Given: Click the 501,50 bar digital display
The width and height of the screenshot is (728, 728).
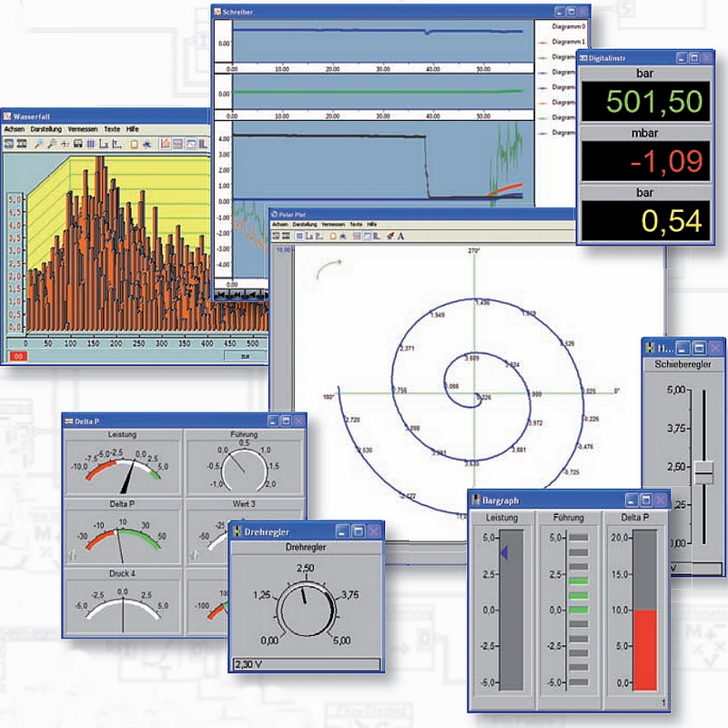Looking at the screenshot, I should (x=644, y=102).
